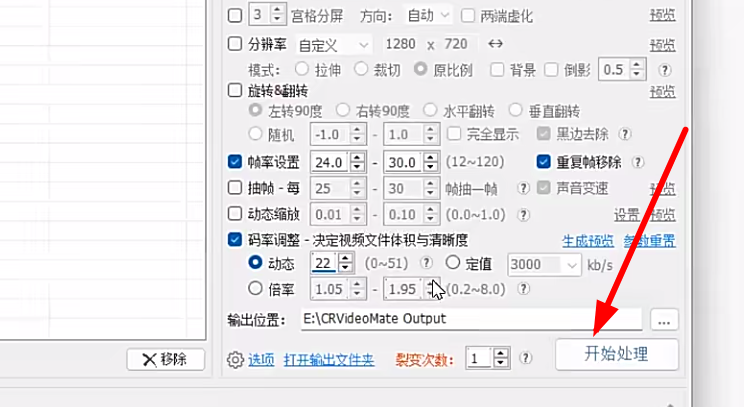Choose the 垂直翻转 option
Image resolution: width=744 pixels, height=407 pixels.
pyautogui.click(x=515, y=110)
